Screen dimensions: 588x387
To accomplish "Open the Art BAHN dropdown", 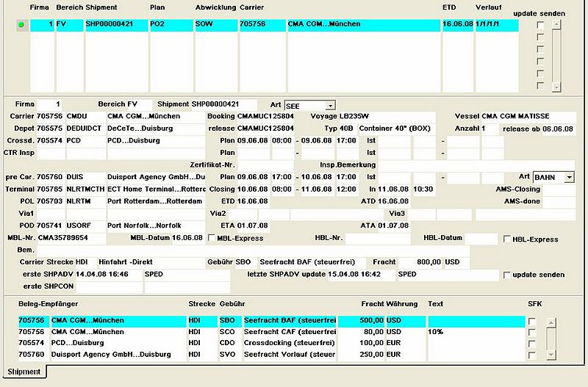I will pos(569,177).
